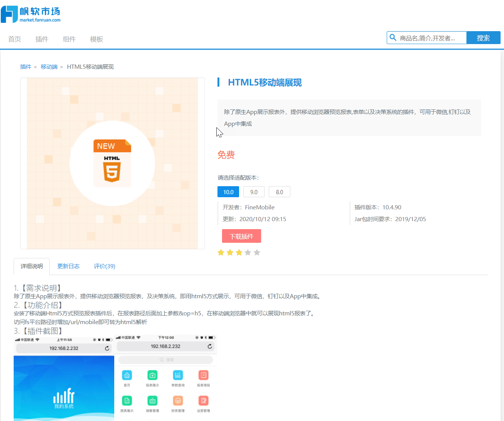Viewport: 504px width, 421px height.
Task: Click the 192.168.2.232 address in the 上午11:56 screenshot
Action: (x=64, y=348)
